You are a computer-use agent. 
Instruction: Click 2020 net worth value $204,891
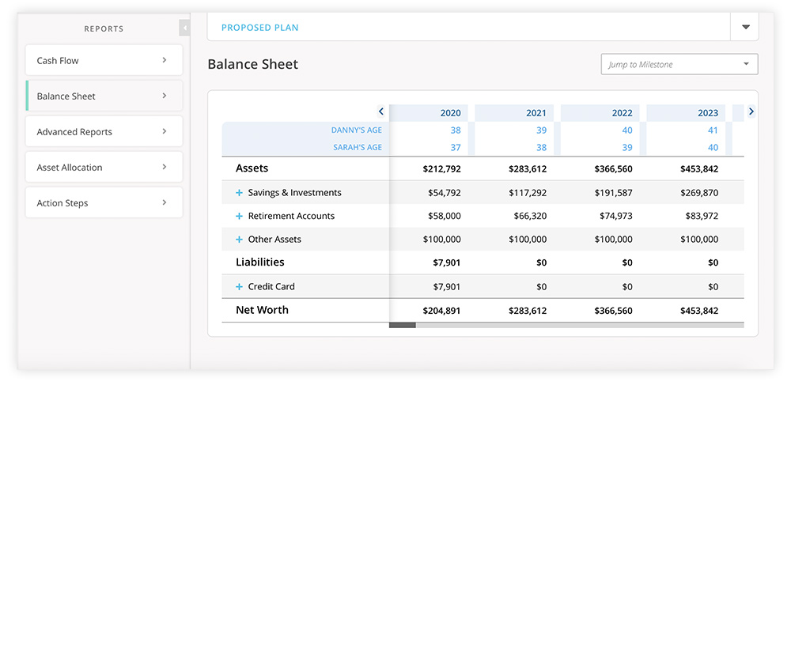[441, 311]
